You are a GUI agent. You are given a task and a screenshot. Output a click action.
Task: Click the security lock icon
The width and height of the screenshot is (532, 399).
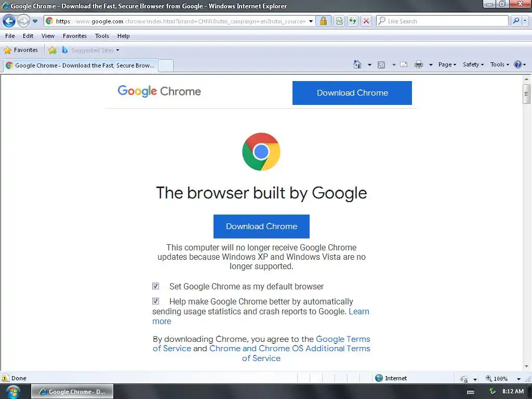pos(323,21)
